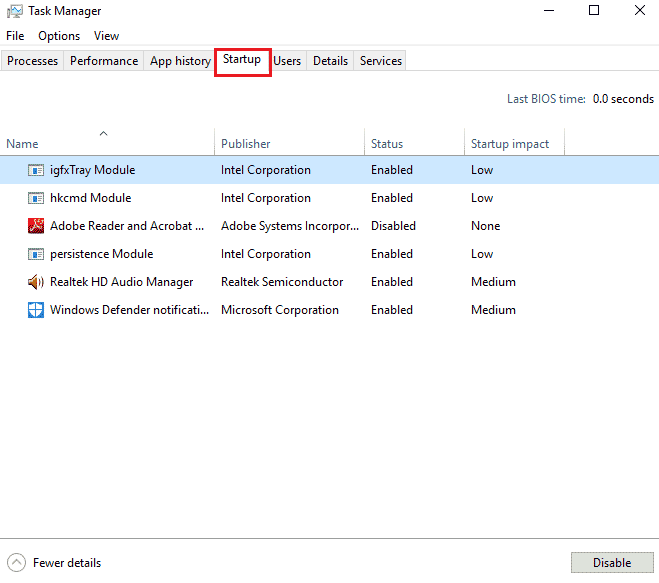Viewport: 659px width, 583px height.
Task: Click the Realtek HD Audio Manager speaker icon
Action: tap(36, 282)
